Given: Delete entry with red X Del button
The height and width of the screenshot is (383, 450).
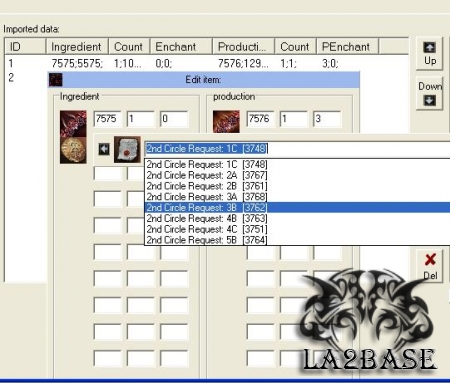Looking at the screenshot, I should (430, 267).
